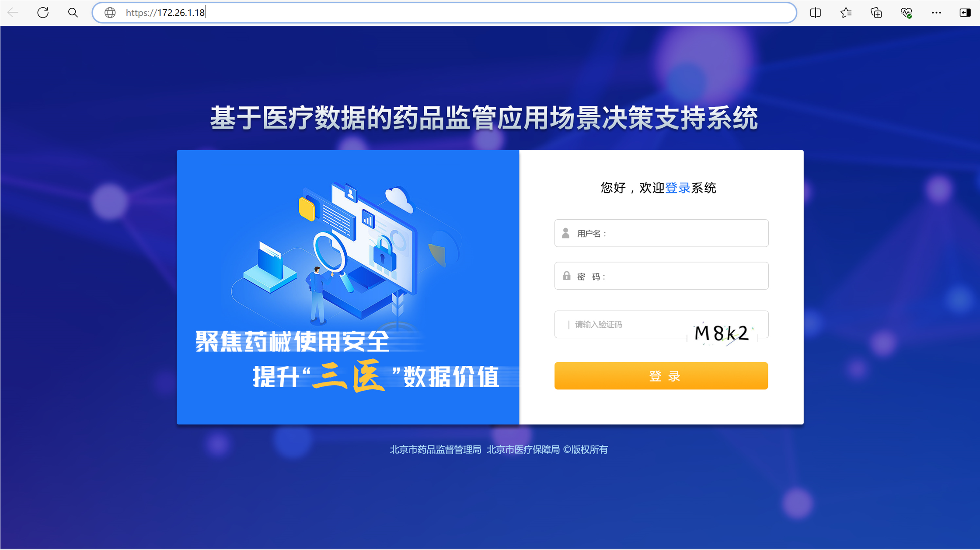Click the 请输入验证码 captcha input
This screenshot has height=550, width=980.
(621, 324)
